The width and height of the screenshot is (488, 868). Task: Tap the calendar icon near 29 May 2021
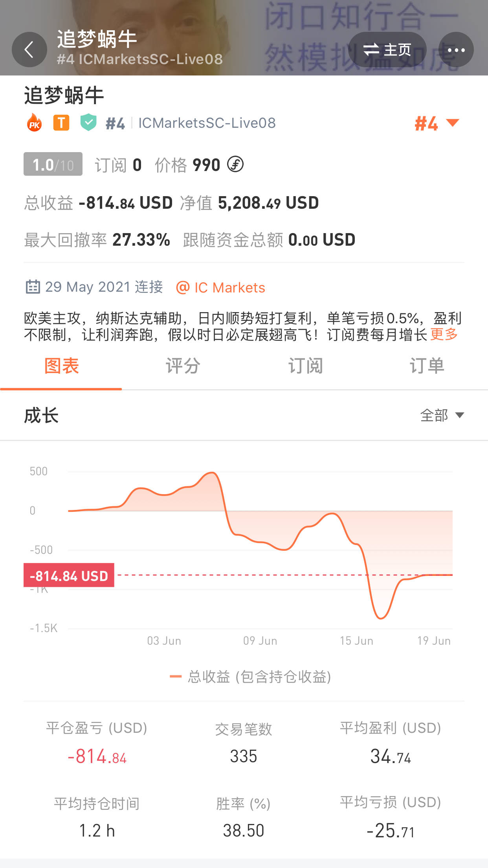click(x=33, y=287)
